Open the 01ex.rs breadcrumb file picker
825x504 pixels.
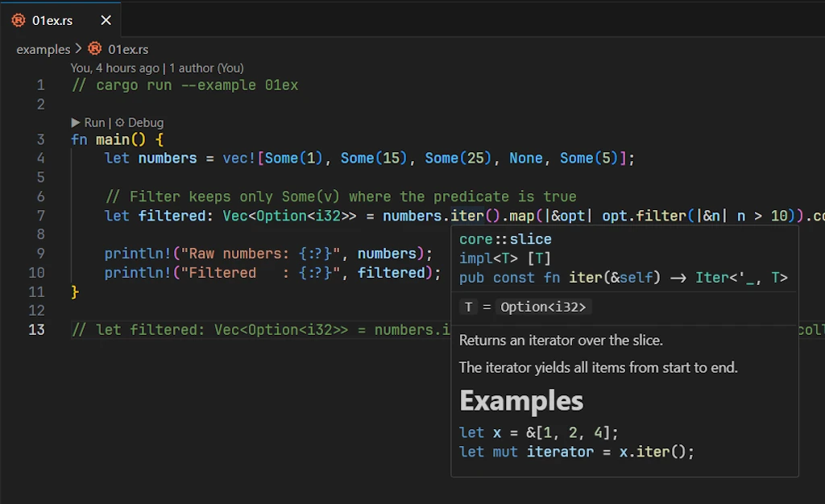coord(128,49)
